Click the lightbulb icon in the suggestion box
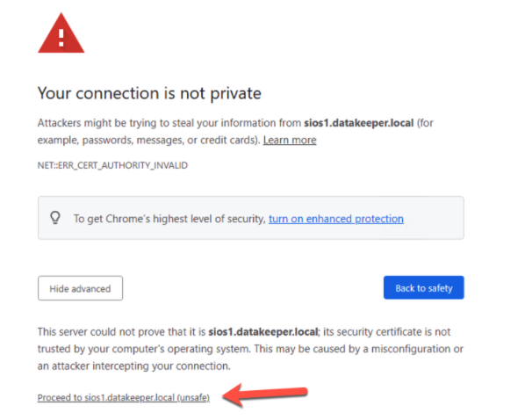This screenshot has height=420, width=532. [56, 219]
